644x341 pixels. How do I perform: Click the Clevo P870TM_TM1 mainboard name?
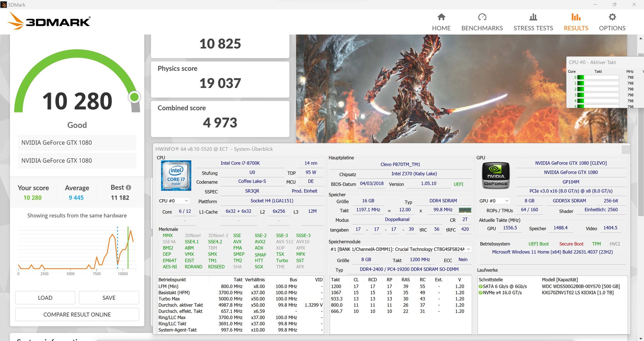pyautogui.click(x=400, y=164)
